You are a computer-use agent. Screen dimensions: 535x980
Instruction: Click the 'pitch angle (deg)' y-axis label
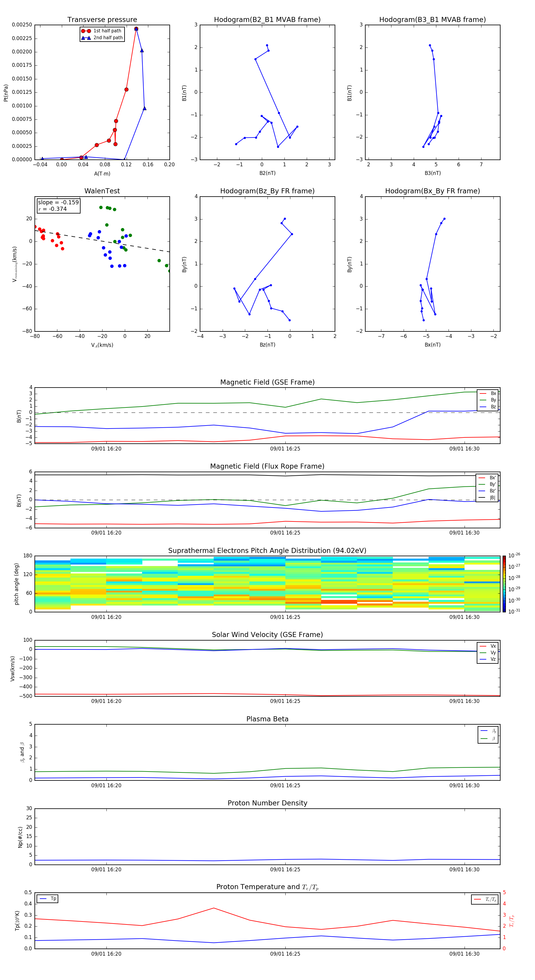[16, 584]
